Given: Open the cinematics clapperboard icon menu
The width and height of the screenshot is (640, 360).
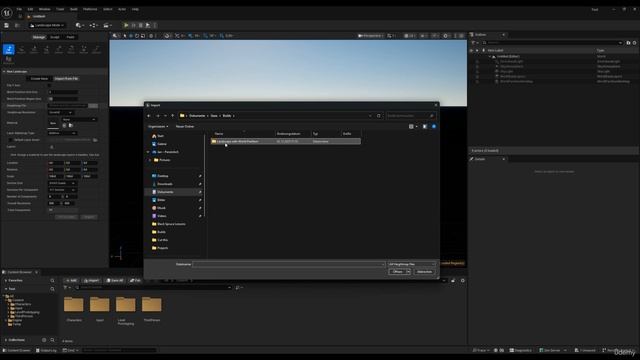Looking at the screenshot, I should (x=107, y=25).
